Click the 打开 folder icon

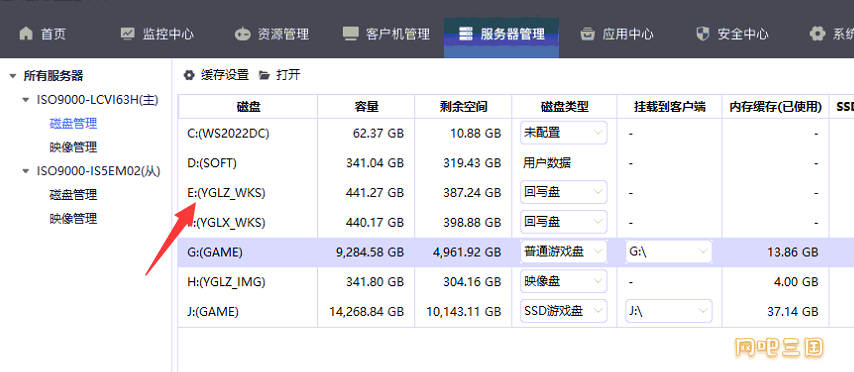264,75
